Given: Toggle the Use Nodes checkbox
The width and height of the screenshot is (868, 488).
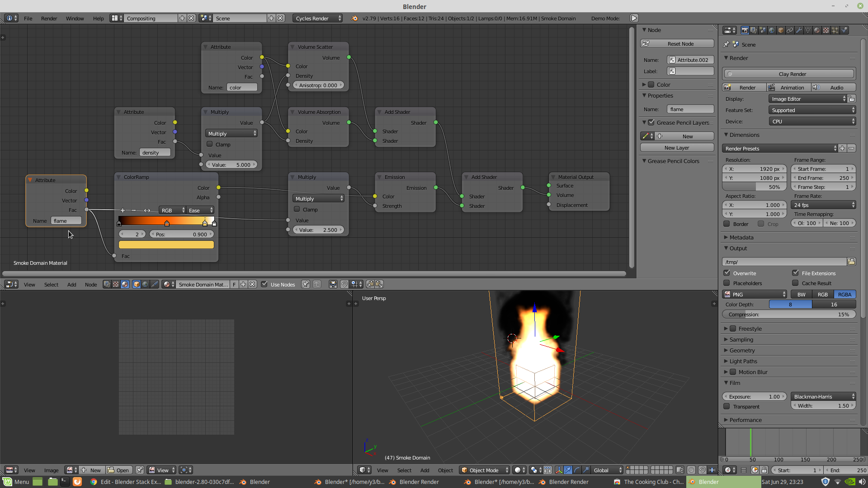Looking at the screenshot, I should point(264,284).
